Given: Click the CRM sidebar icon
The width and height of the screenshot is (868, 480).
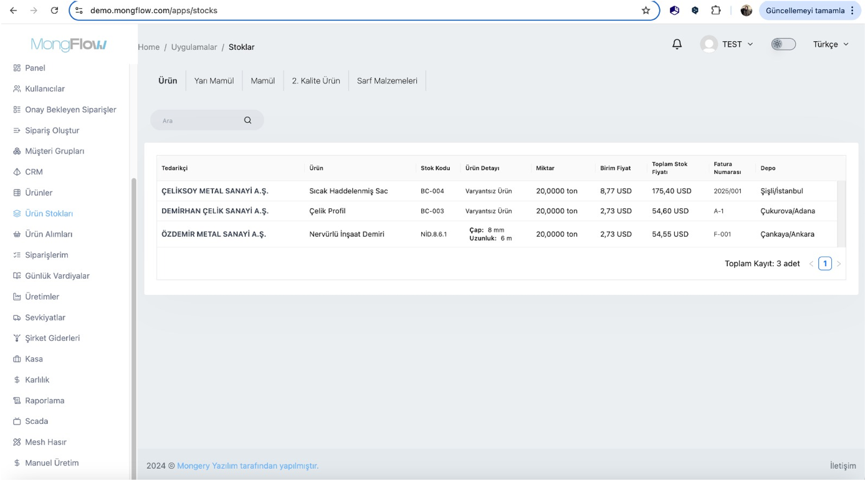Looking at the screenshot, I should [17, 172].
